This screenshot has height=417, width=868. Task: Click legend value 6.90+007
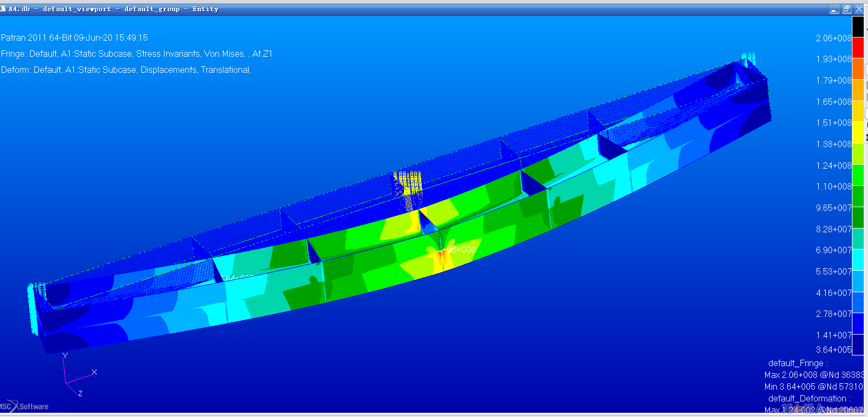[834, 250]
